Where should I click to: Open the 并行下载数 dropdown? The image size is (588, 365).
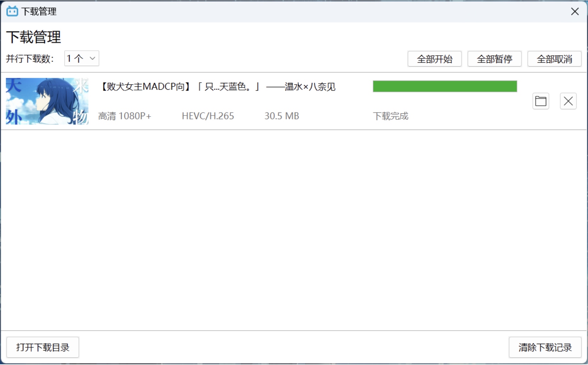pyautogui.click(x=81, y=58)
